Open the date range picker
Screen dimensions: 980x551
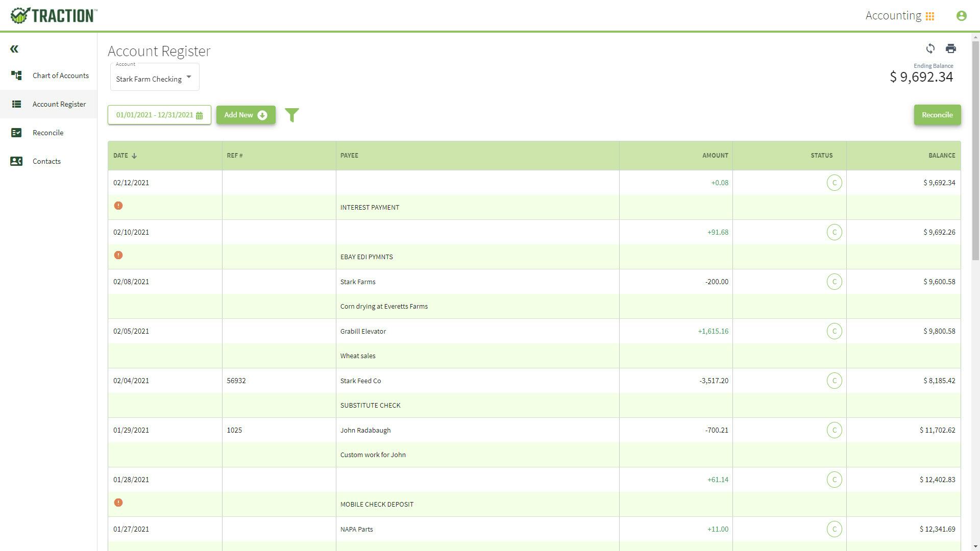click(159, 115)
